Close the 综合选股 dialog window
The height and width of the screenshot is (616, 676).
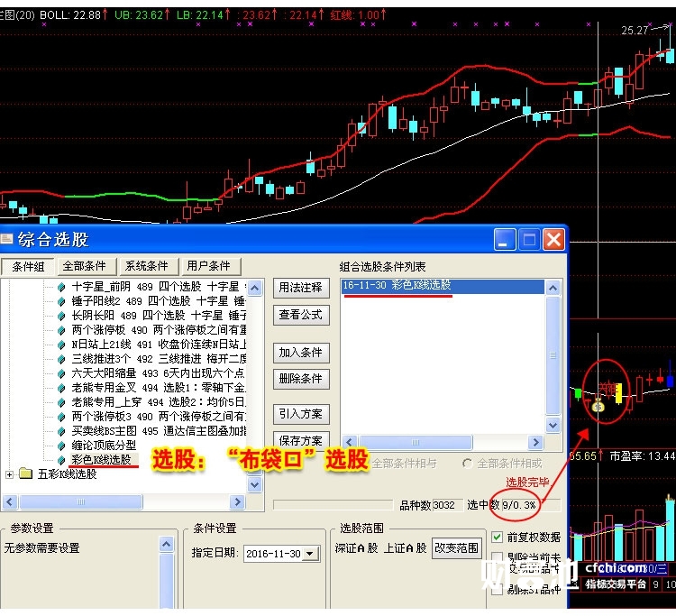[x=553, y=239]
